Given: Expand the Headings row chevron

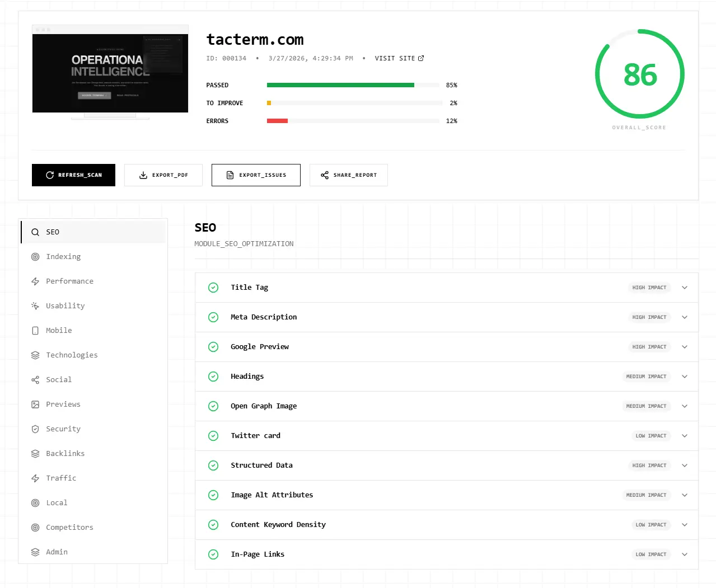Looking at the screenshot, I should (x=685, y=377).
